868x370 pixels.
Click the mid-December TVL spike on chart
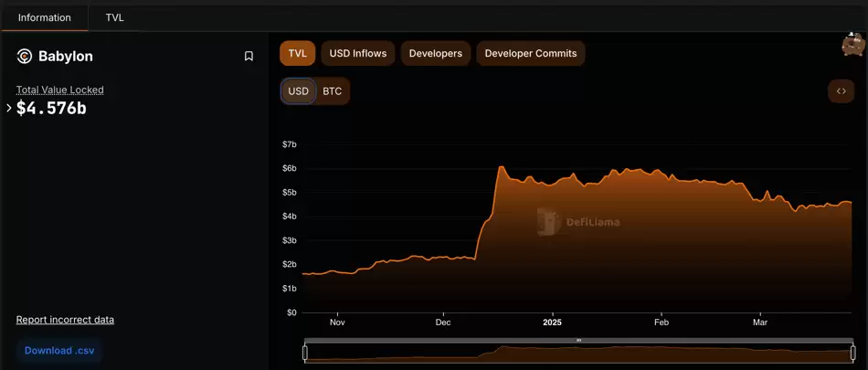pyautogui.click(x=501, y=169)
